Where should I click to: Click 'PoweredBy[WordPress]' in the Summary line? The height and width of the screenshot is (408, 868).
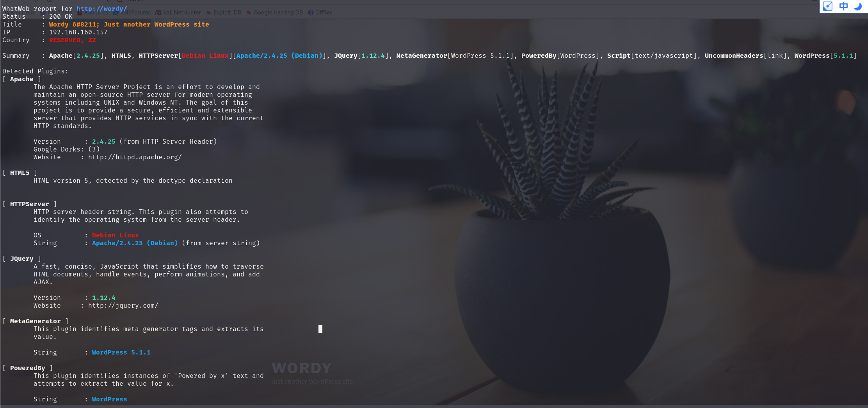(x=560, y=55)
